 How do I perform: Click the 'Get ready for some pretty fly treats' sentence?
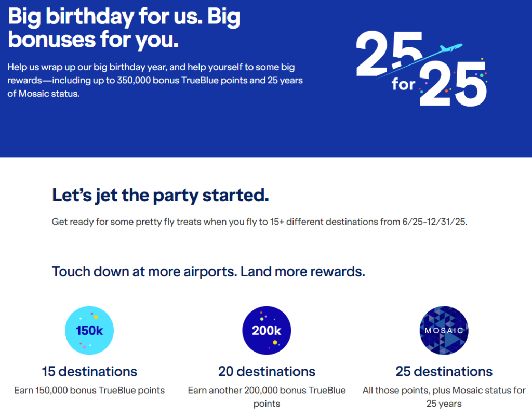click(x=259, y=222)
